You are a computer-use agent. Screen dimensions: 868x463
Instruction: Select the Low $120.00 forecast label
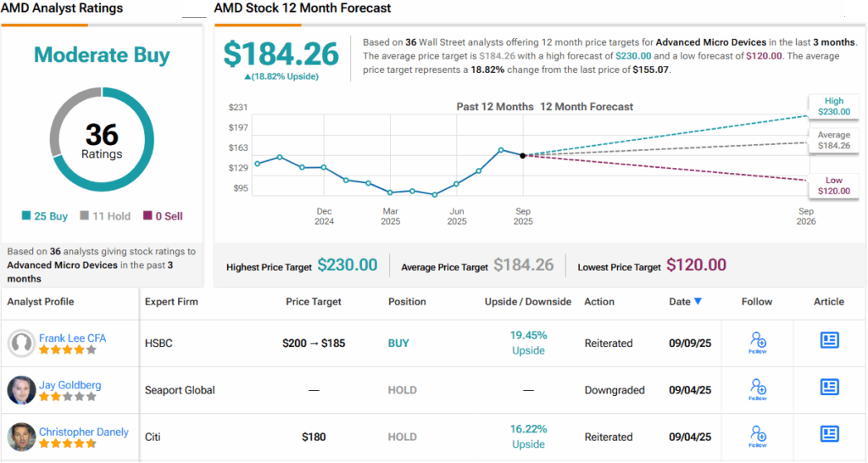(833, 186)
